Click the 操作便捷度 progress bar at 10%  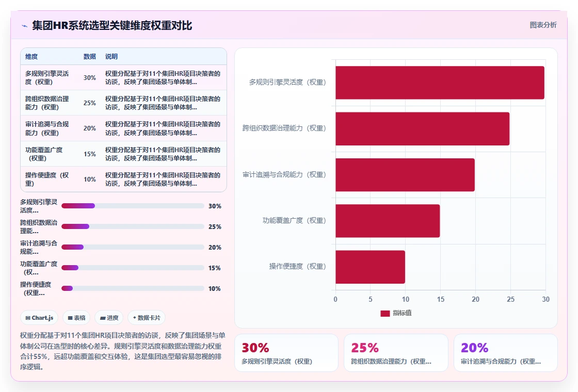click(x=133, y=288)
